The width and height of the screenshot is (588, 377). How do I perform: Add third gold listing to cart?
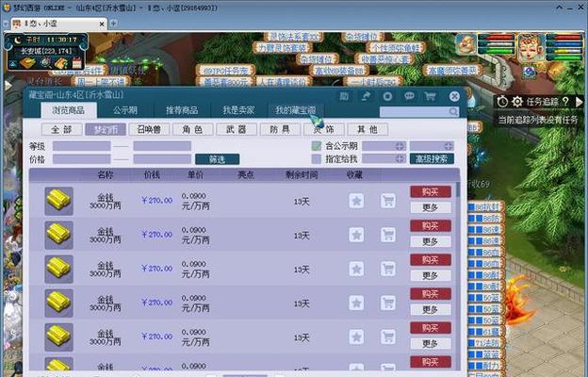387,269
